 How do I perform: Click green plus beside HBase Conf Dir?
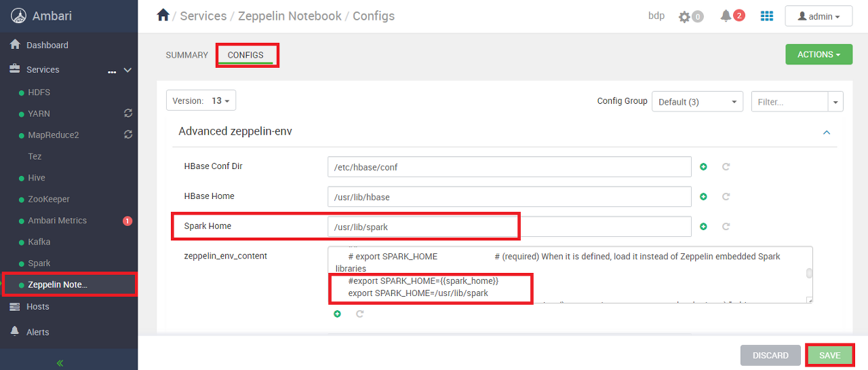[703, 167]
